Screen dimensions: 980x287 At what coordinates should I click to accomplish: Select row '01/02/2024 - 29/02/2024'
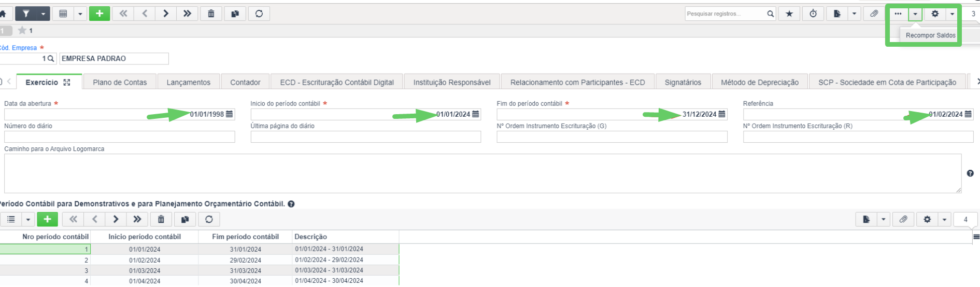coord(200,260)
